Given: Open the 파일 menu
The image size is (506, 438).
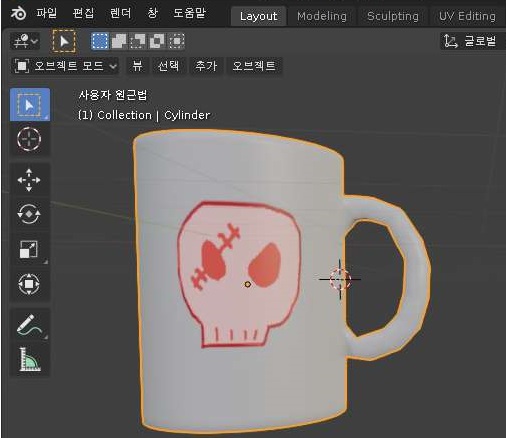Looking at the screenshot, I should (x=46, y=13).
